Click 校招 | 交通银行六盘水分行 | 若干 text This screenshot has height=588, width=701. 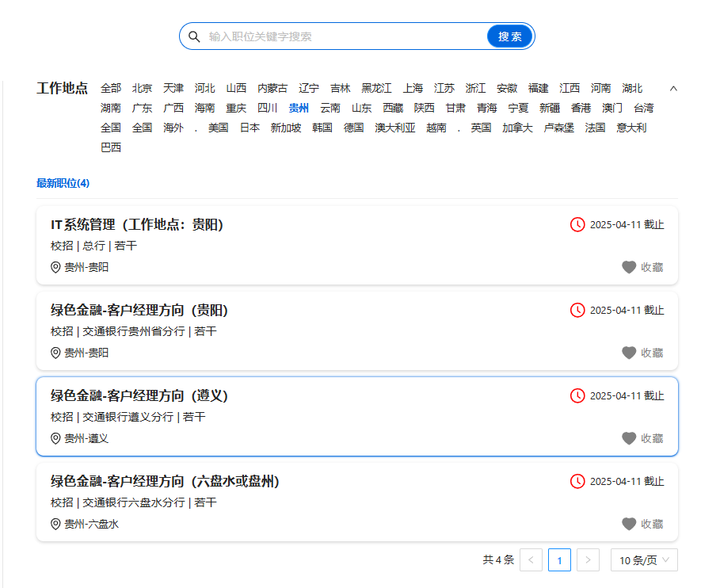134,502
